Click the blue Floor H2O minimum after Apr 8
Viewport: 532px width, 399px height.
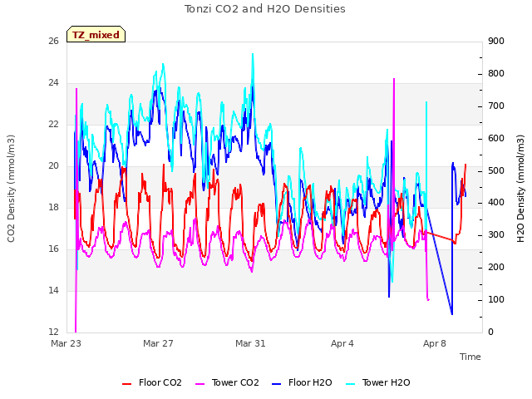[452, 314]
